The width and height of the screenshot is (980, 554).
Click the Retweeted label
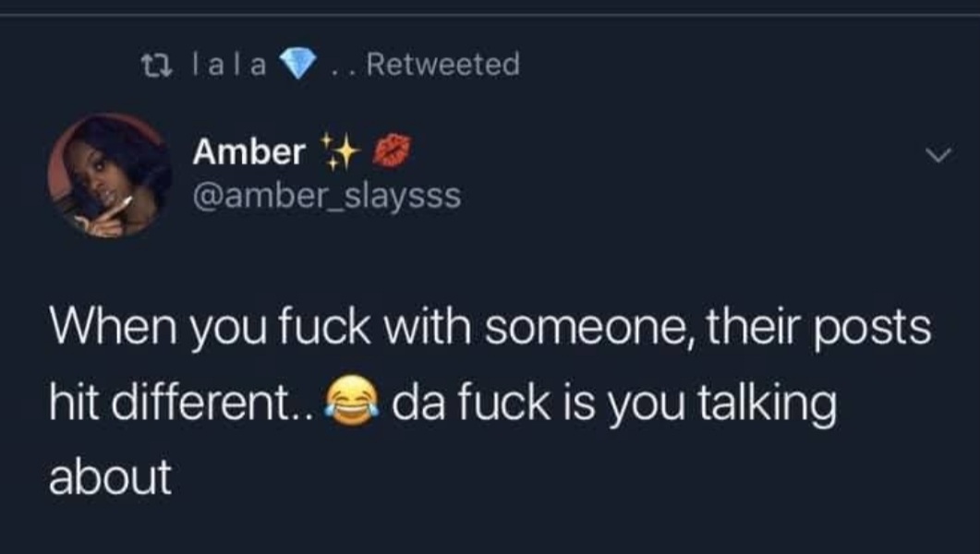tap(443, 65)
